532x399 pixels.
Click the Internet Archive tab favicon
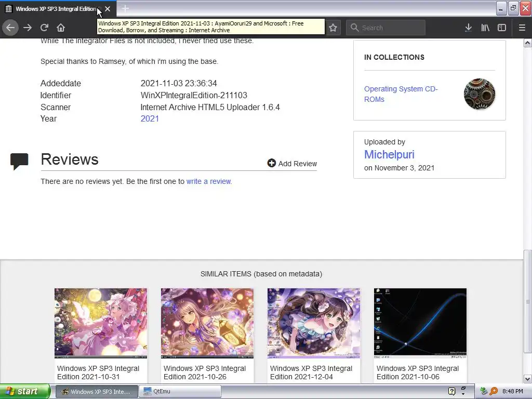tap(8, 9)
